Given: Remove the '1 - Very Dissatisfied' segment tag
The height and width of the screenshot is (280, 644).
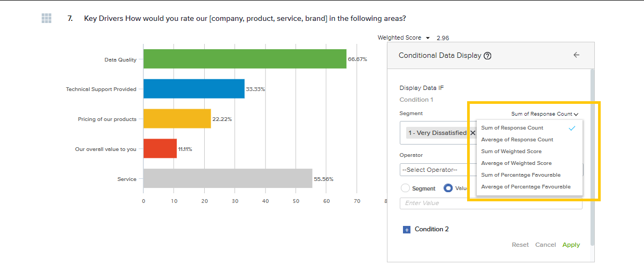Looking at the screenshot, I should (x=472, y=133).
